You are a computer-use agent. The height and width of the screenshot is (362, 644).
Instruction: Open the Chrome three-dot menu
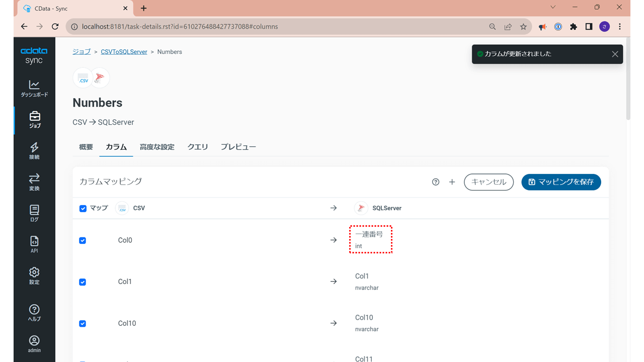(620, 27)
